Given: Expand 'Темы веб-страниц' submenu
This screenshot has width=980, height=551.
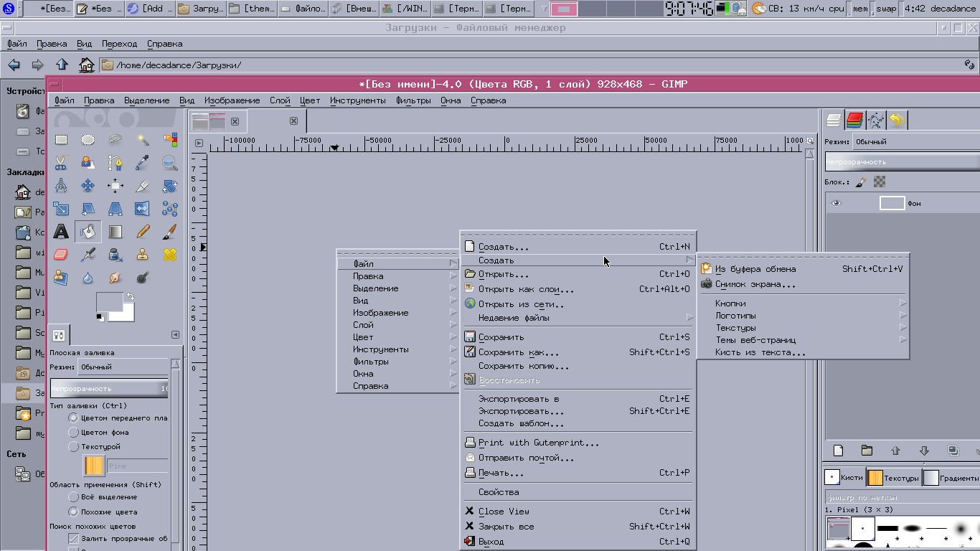Looking at the screenshot, I should click(x=803, y=339).
